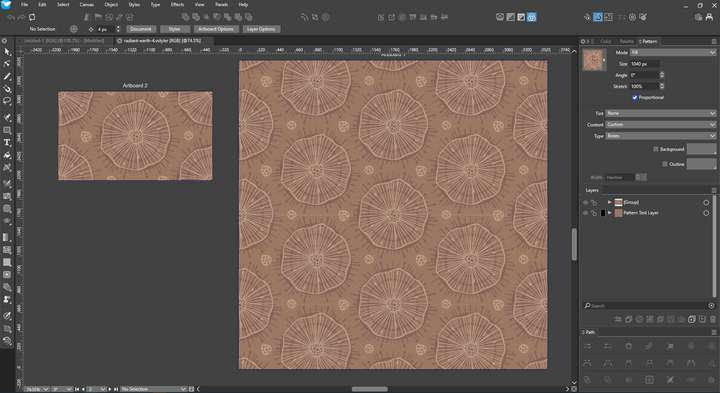Enable the Outline checkbox
720x393 pixels.
(664, 164)
